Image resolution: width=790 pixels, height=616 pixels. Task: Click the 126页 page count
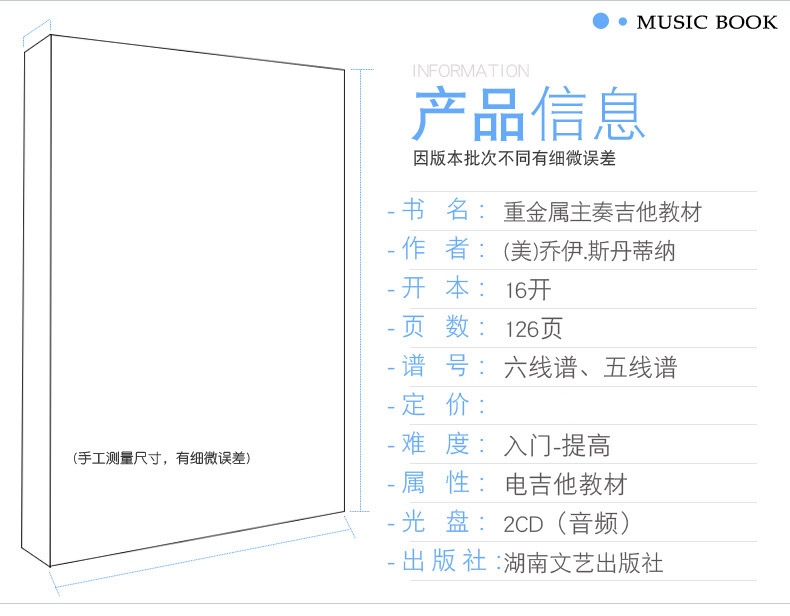click(x=533, y=328)
